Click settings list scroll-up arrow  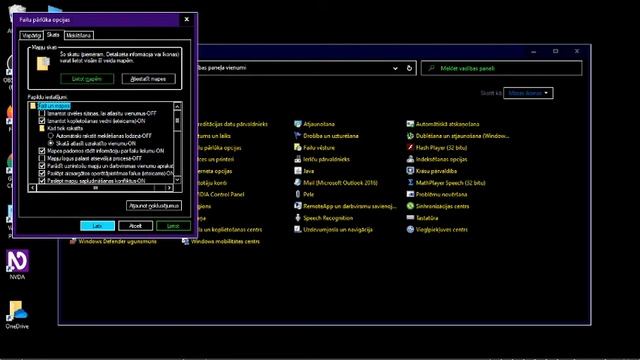178,106
